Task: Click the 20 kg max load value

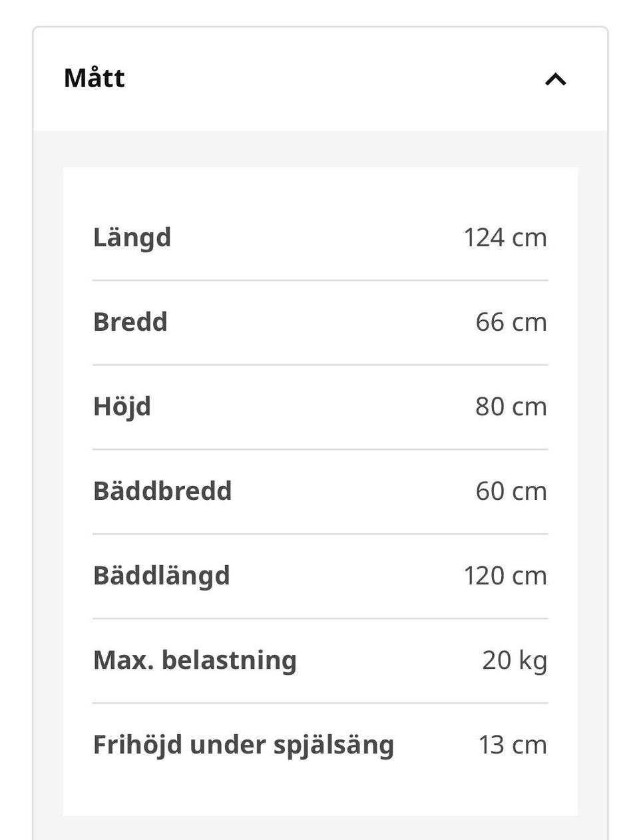Action: point(515,661)
